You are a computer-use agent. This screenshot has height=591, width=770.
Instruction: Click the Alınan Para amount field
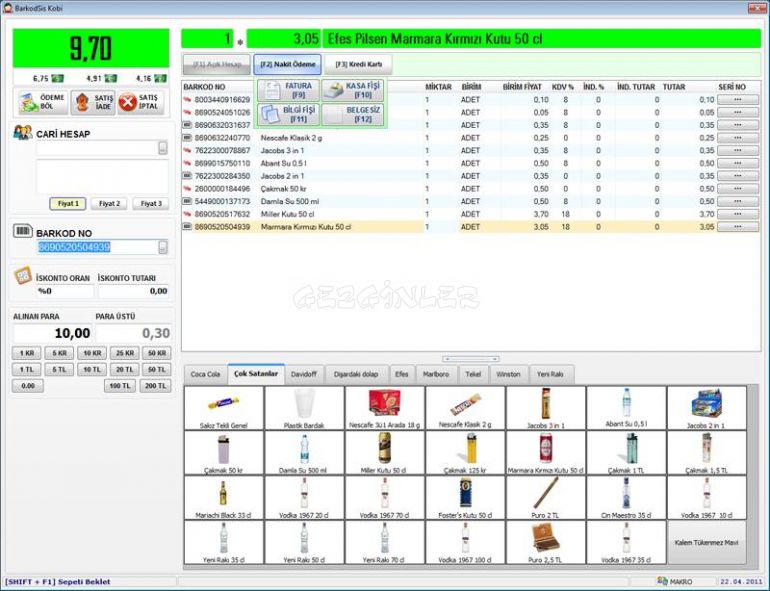click(x=53, y=333)
